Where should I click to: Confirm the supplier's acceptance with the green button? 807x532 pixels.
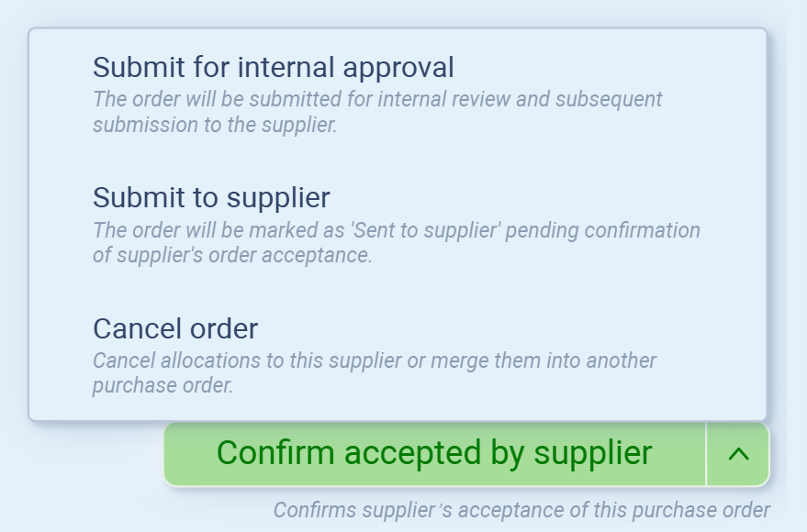[x=434, y=454]
